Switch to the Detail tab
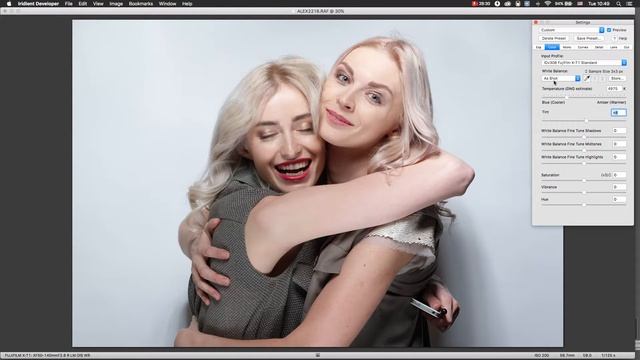 click(x=599, y=47)
